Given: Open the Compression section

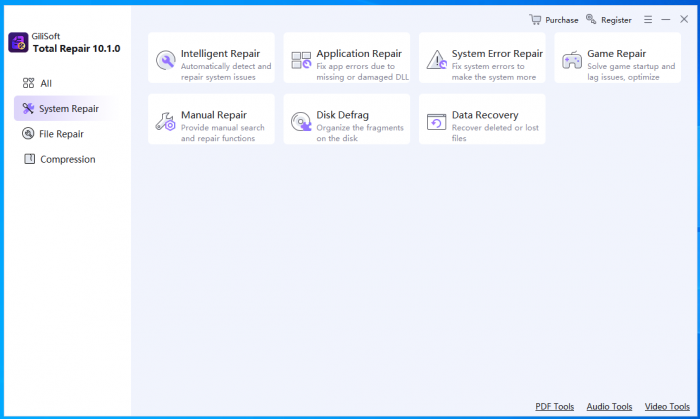Looking at the screenshot, I should point(67,159).
